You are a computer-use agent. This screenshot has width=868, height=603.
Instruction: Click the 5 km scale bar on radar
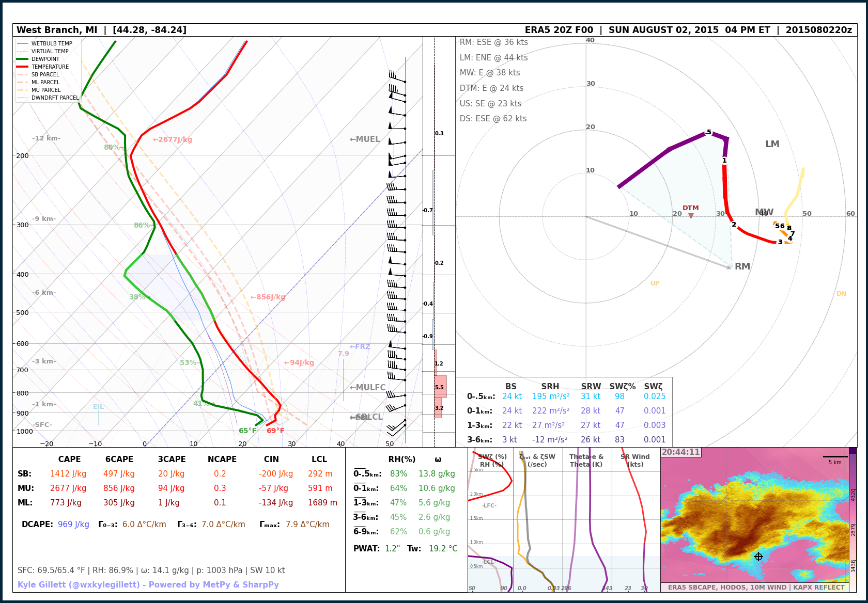pos(835,457)
